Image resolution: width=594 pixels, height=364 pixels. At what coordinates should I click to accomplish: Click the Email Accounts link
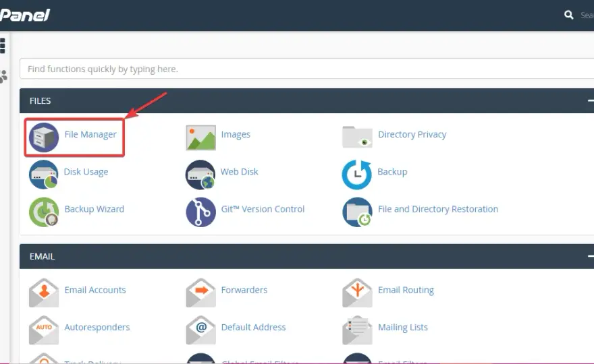[95, 290]
